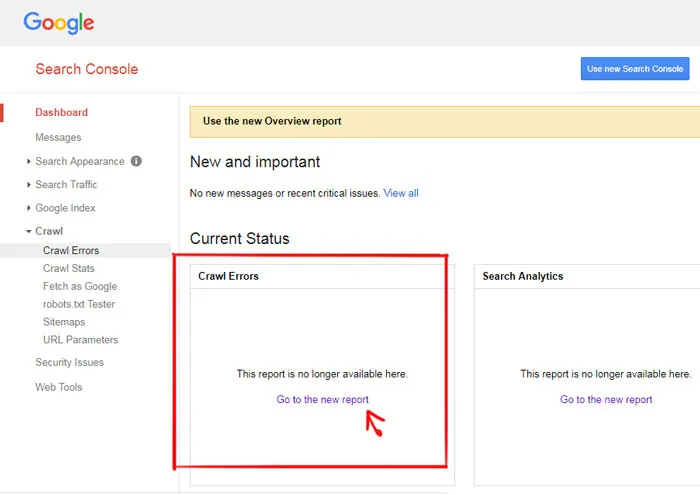Open Search Appearance info icon
This screenshot has width=700, height=495.
[136, 161]
